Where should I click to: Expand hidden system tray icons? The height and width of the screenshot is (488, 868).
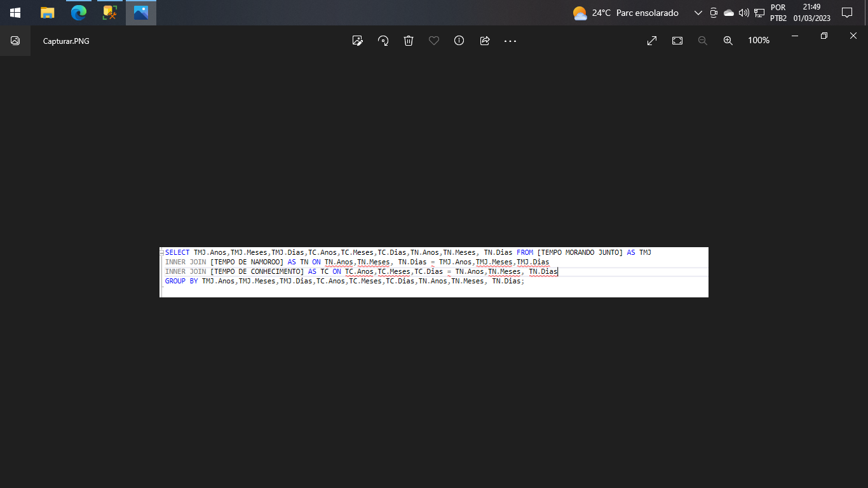(698, 13)
